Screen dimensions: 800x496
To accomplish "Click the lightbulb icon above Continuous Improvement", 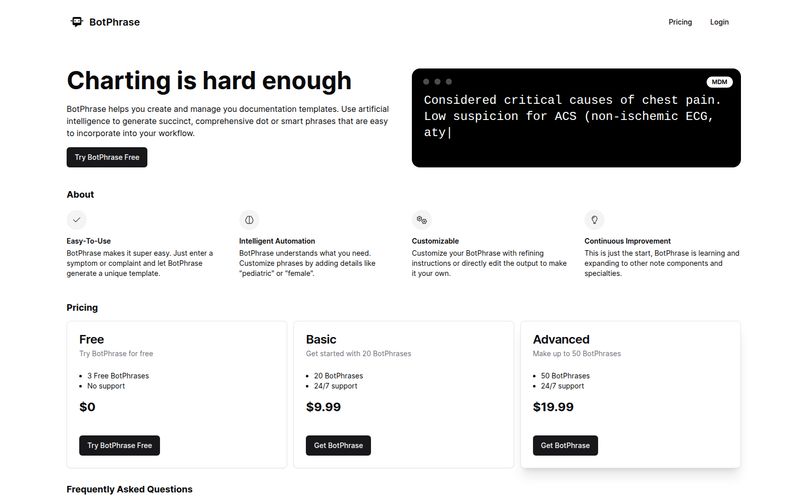I will click(x=594, y=220).
